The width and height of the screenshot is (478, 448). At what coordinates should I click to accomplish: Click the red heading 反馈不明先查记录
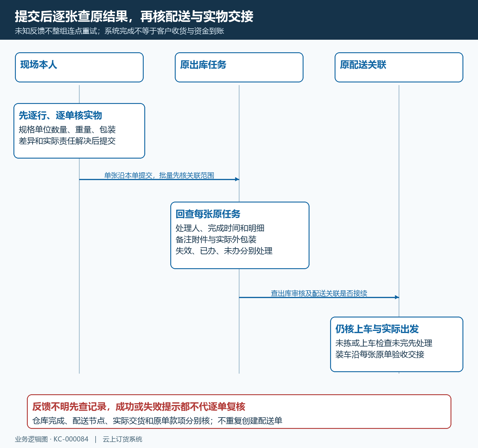pos(69,406)
